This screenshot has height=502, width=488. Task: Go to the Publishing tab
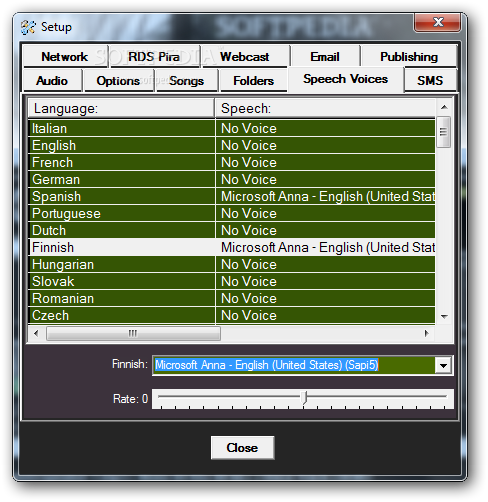pos(409,56)
